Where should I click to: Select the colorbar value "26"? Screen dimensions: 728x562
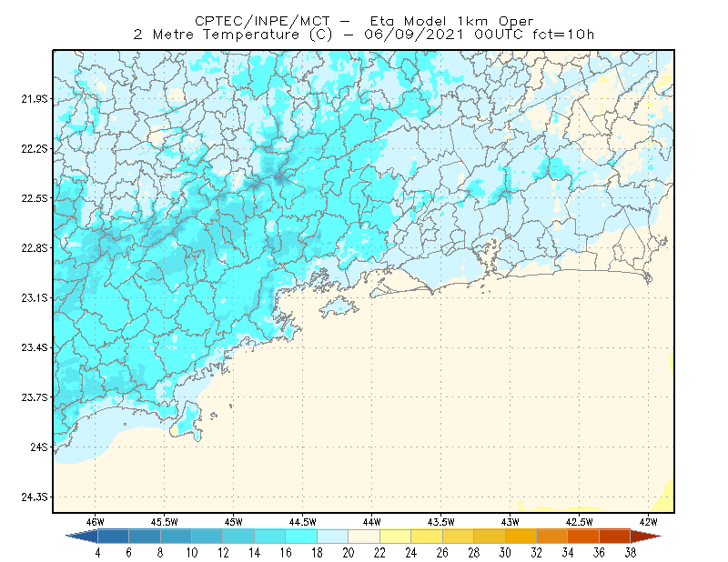442,553
